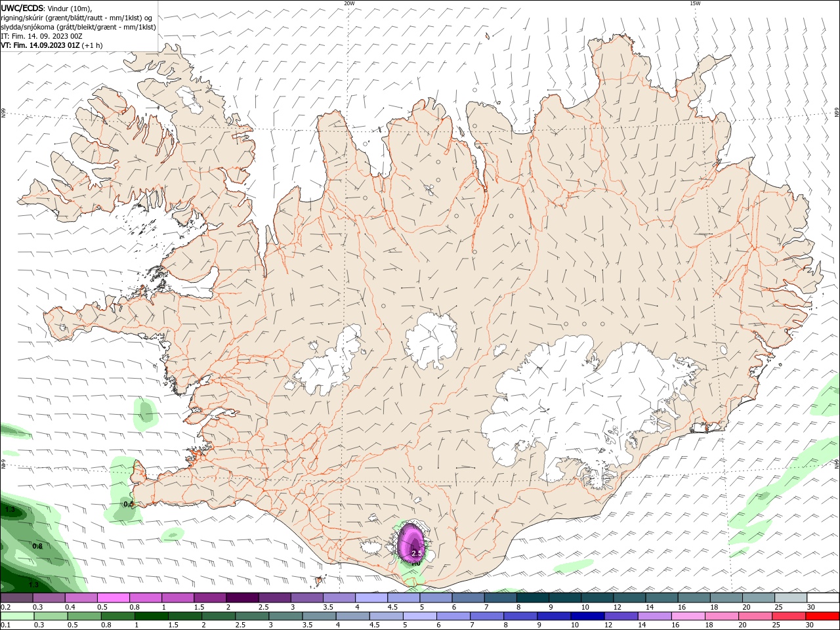Click the '0.2' label on the upper scale
840x630 pixels.
pyautogui.click(x=6, y=607)
